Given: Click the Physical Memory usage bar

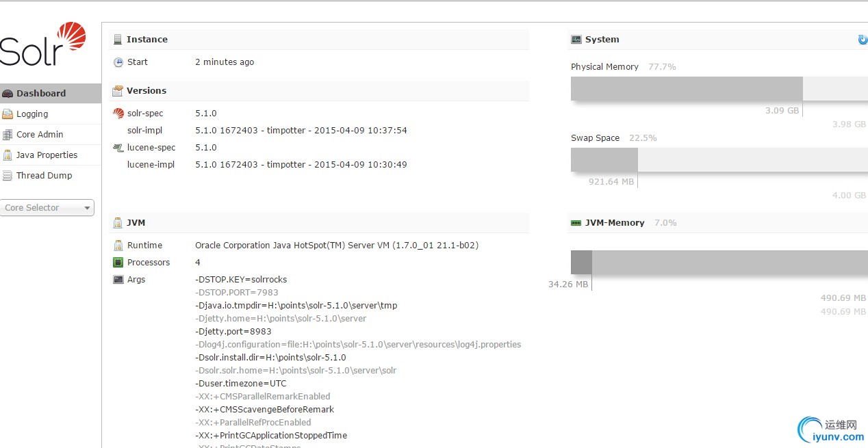Looking at the screenshot, I should click(x=719, y=89).
